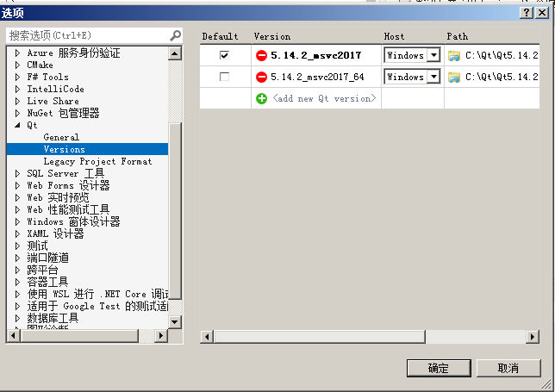Click the help question mark button in the title bar
This screenshot has width=555, height=392.
coord(527,12)
